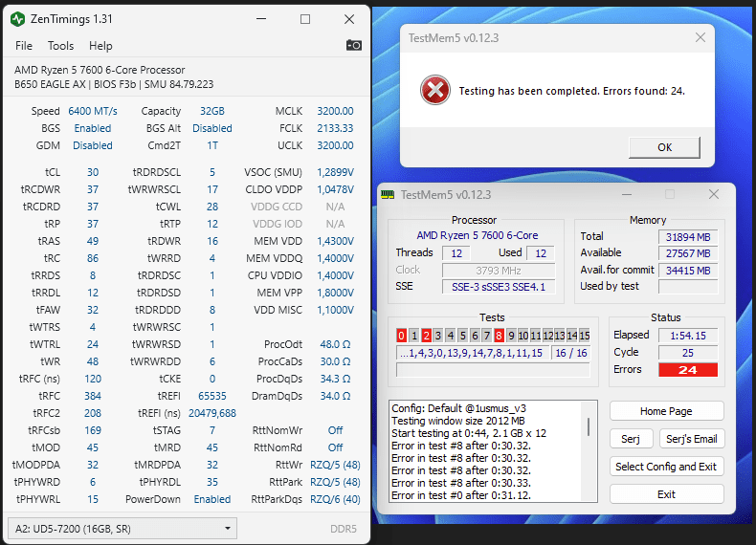Click the Speed value 6400 MT/s
Screen dimensions: 756x545
coord(93,111)
